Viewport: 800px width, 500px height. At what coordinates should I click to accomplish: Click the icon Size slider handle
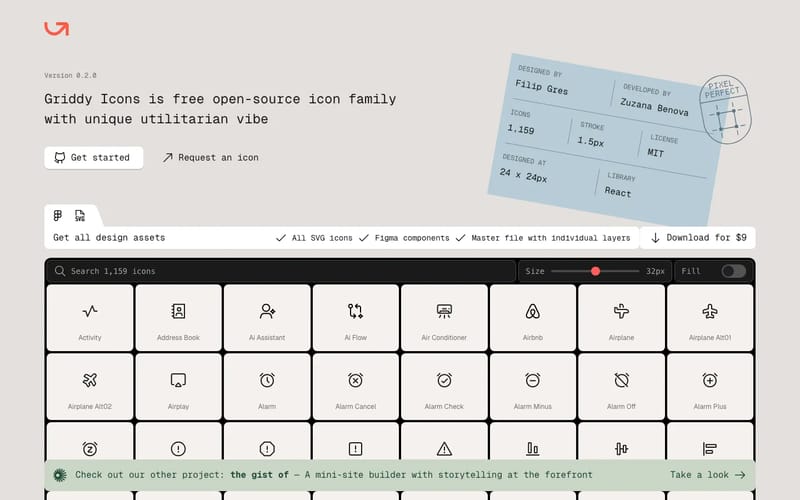tap(596, 271)
